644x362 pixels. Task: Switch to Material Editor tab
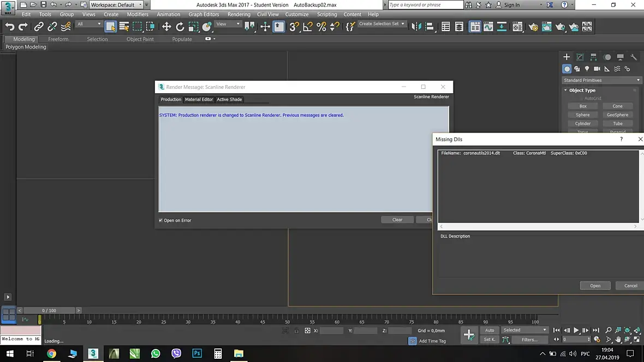pyautogui.click(x=199, y=99)
